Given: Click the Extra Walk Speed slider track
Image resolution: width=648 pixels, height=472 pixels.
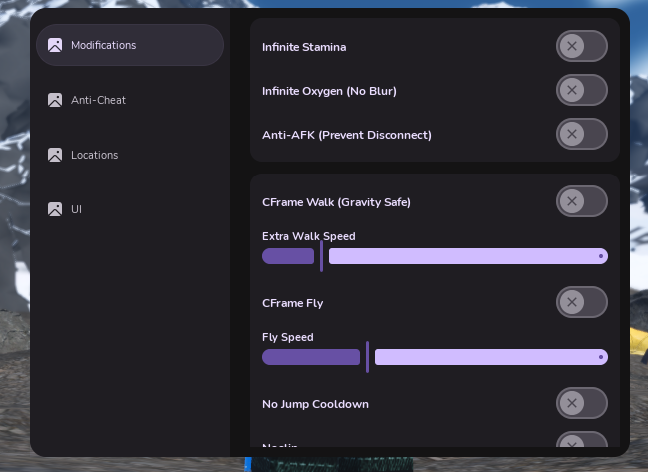Looking at the screenshot, I should 435,256.
